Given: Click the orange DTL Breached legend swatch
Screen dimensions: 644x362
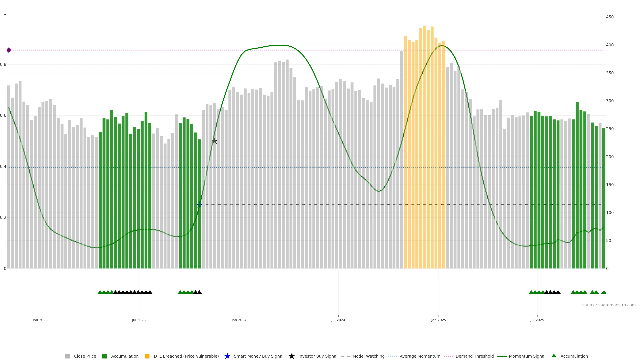Looking at the screenshot, I should click(x=147, y=356).
